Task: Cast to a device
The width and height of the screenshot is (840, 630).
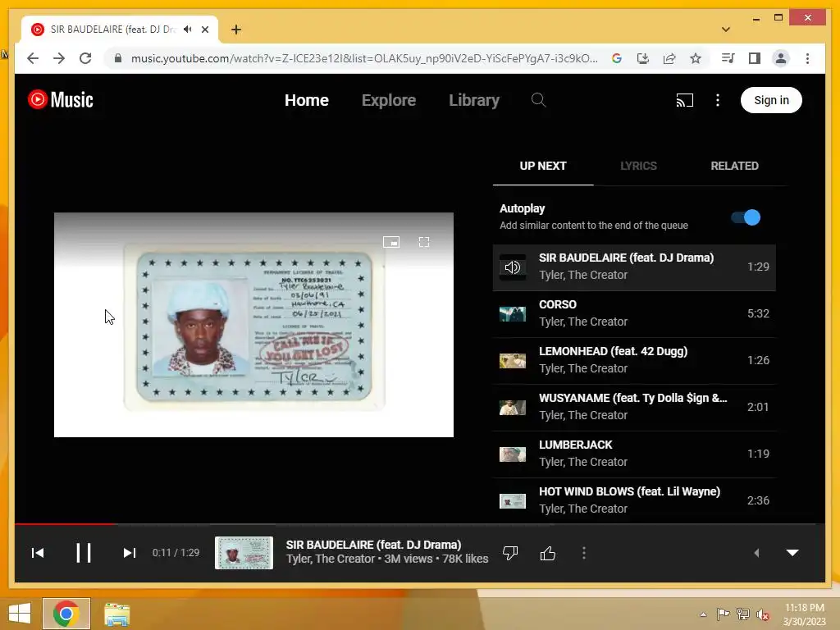Action: [x=684, y=100]
